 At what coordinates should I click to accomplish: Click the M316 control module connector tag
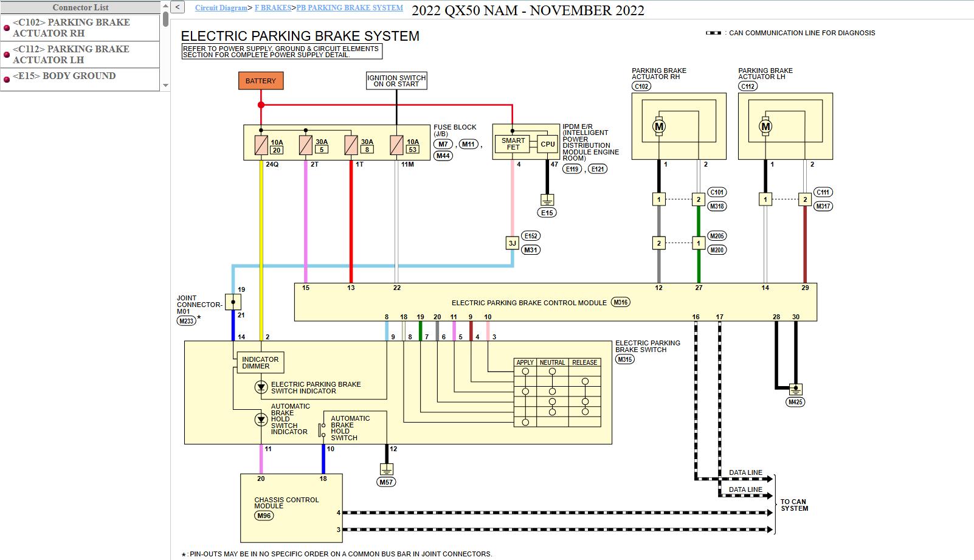point(621,302)
